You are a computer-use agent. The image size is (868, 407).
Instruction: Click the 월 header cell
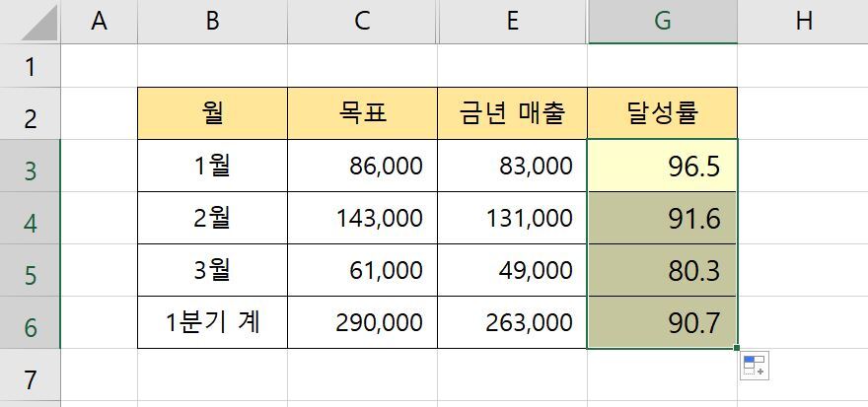pos(213,113)
